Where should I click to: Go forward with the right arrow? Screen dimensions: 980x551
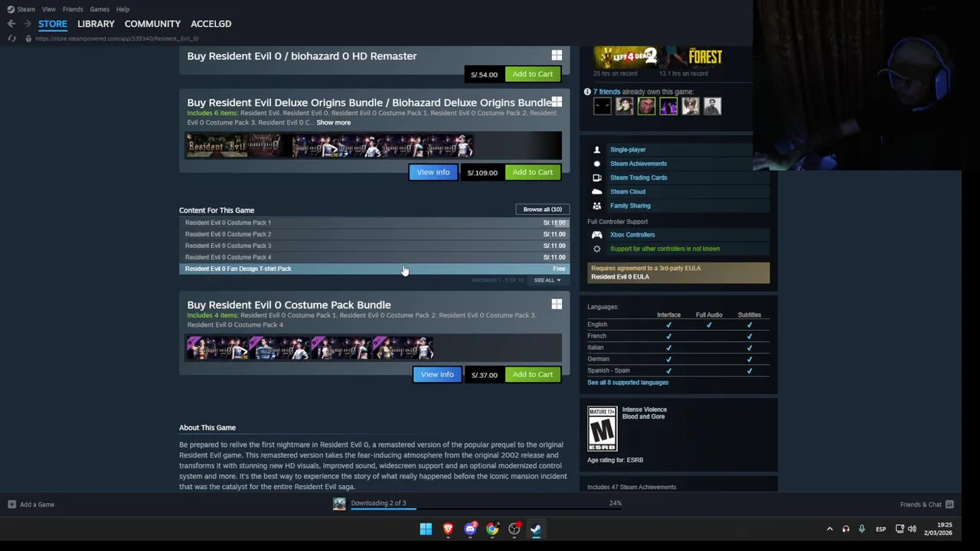(x=28, y=24)
